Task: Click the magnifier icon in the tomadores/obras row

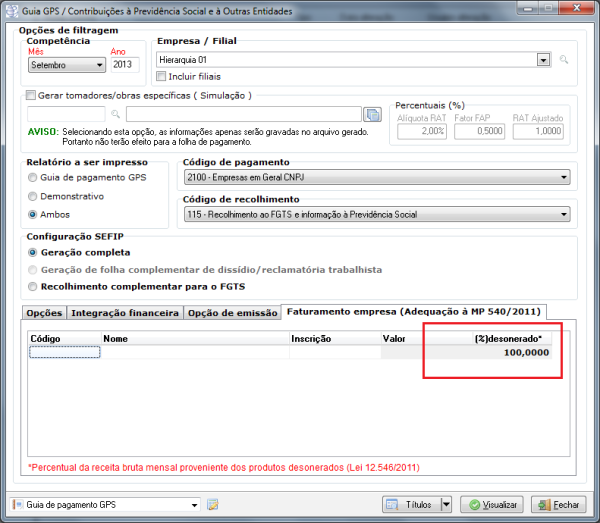Action: [x=116, y=114]
